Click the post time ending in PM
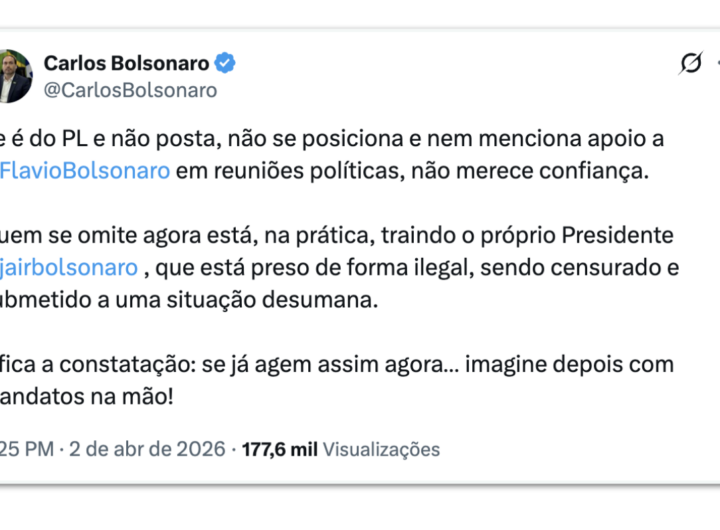720x530 pixels. [28, 449]
